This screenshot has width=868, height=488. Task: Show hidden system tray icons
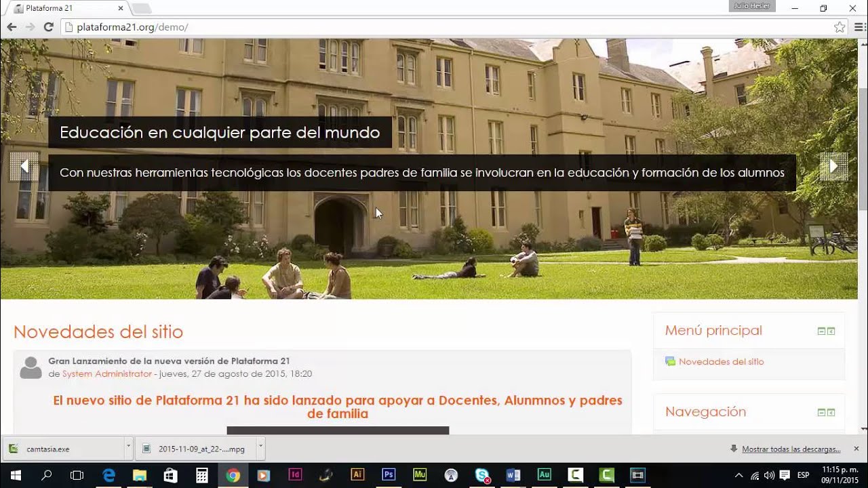[x=738, y=475]
